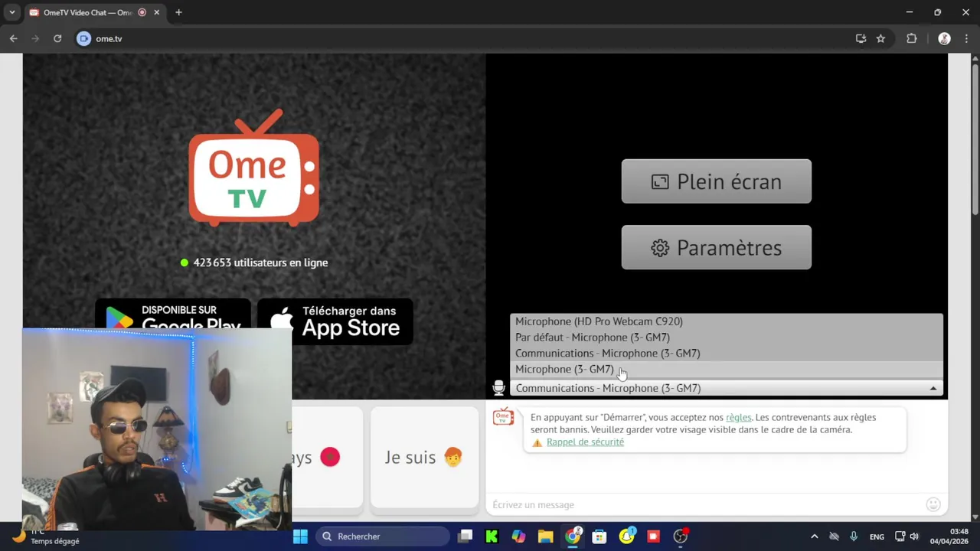Image resolution: width=980 pixels, height=551 pixels.
Task: Switch to the OmeTV Video Chat tab
Action: 88,12
